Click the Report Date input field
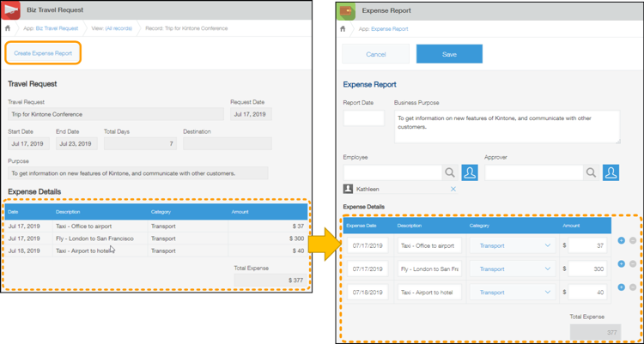644x344 pixels. click(x=363, y=118)
